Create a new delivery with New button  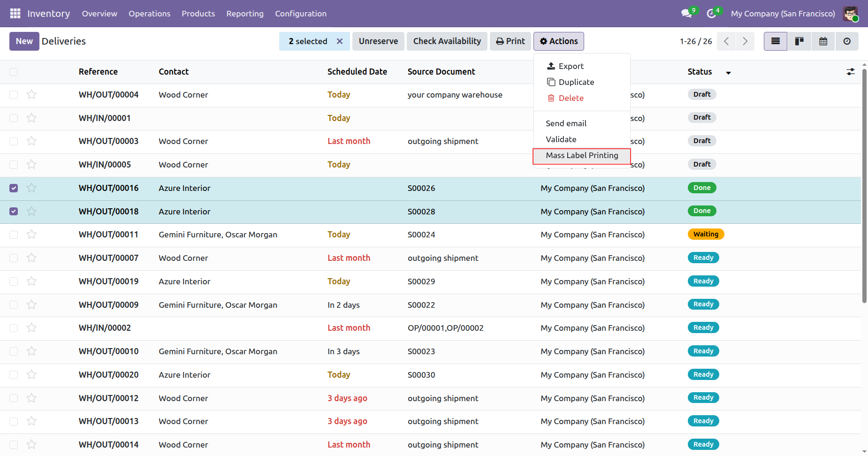(x=24, y=41)
